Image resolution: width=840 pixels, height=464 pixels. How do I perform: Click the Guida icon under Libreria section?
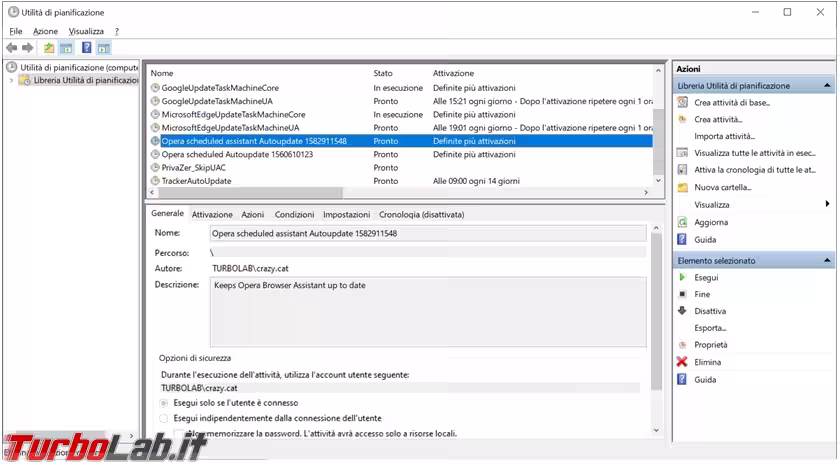682,239
